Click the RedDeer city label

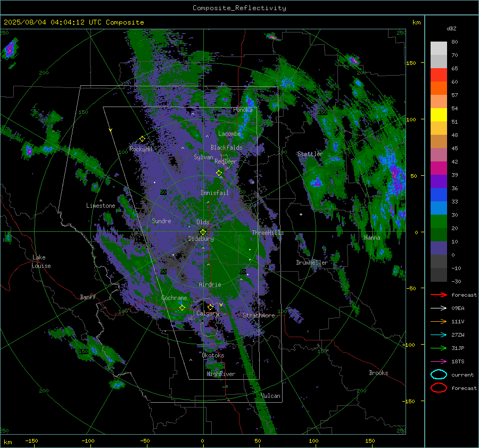tap(226, 161)
